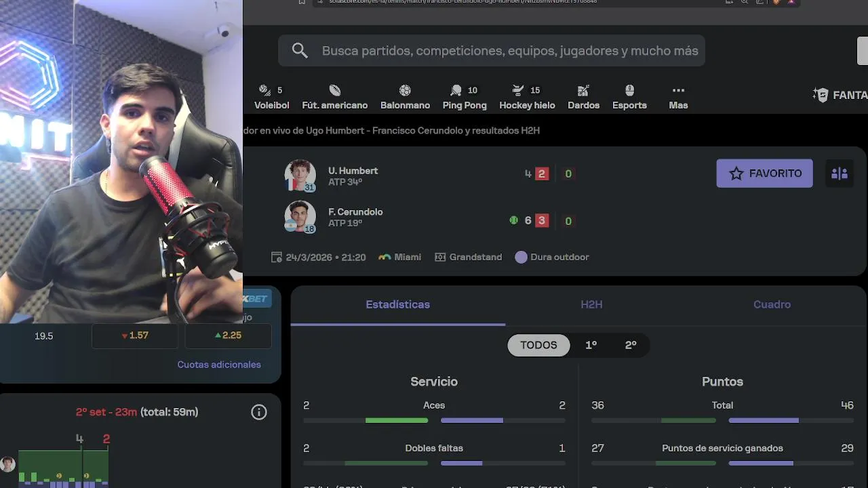Click the 1.57 odds button
This screenshot has width=868, height=488.
[x=135, y=335]
